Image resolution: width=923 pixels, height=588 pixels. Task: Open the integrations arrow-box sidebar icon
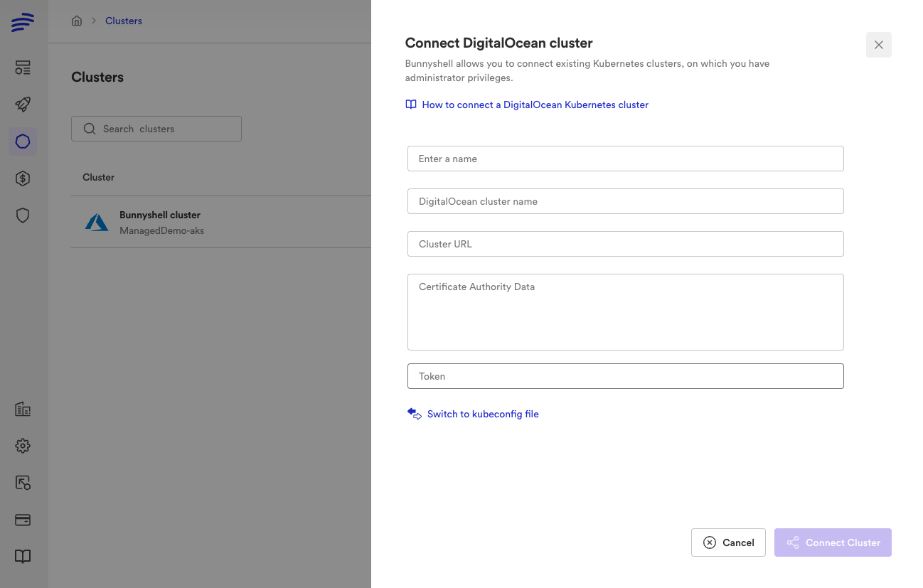pyautogui.click(x=23, y=483)
